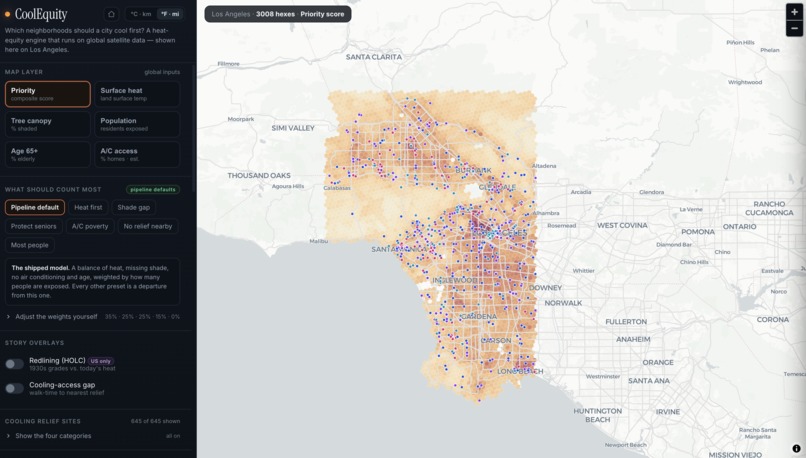
Task: Toggle the Cooling-access gap overlay switch
Action: (14, 388)
